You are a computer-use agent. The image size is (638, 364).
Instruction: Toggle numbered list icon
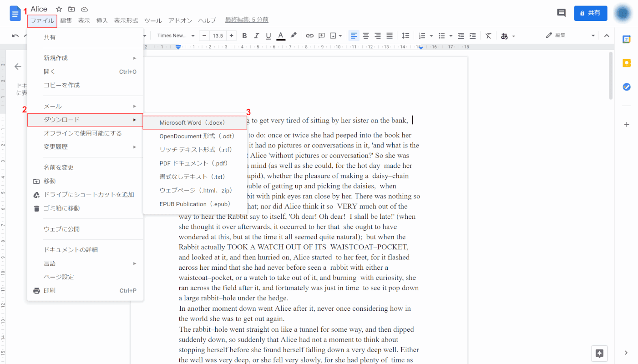[422, 35]
